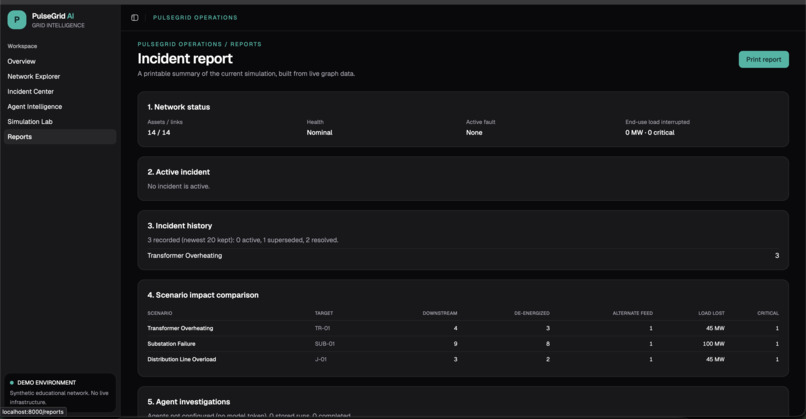Image resolution: width=806 pixels, height=419 pixels.
Task: Click Transformer Overheating scenario table row
Action: (x=463, y=328)
